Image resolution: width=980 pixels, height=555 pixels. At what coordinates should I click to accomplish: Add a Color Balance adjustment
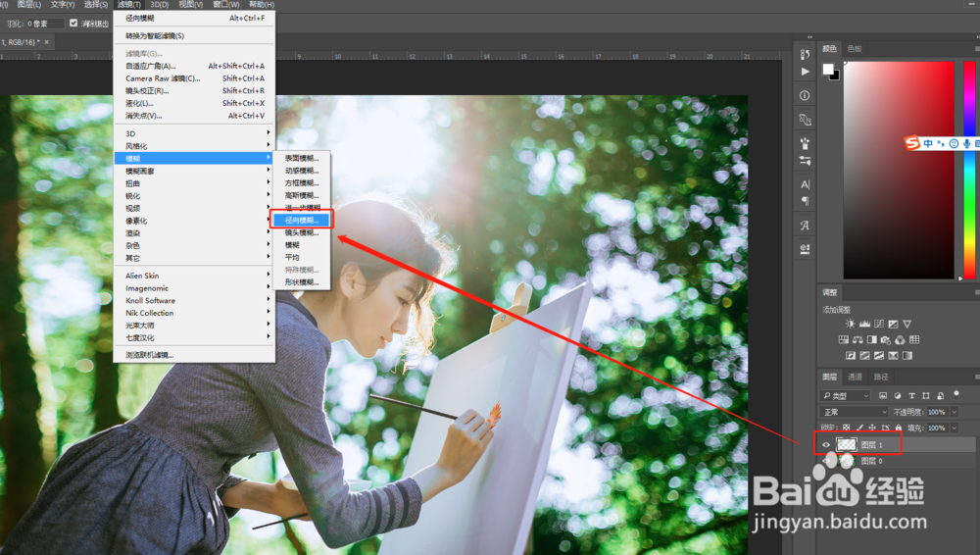(x=857, y=339)
